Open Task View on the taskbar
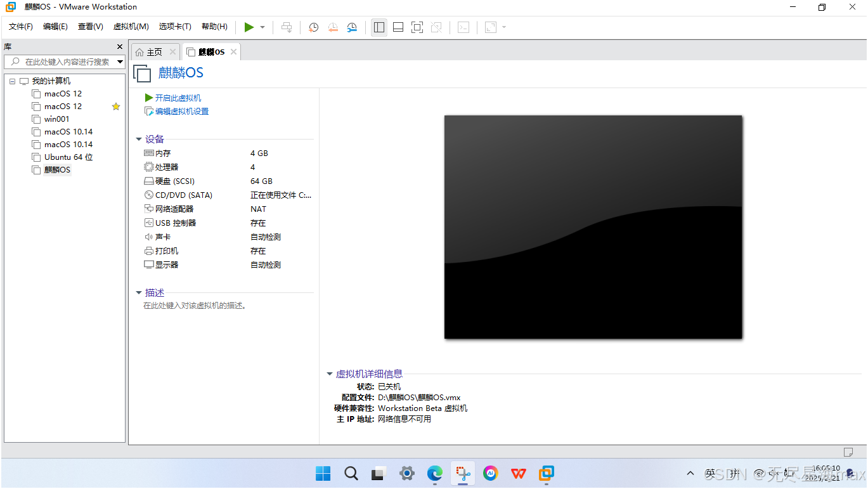The width and height of the screenshot is (868, 489). (379, 473)
